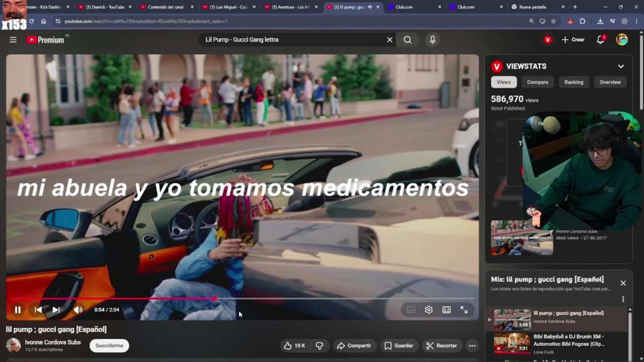Open YouTube hamburger guide menu

click(x=13, y=40)
